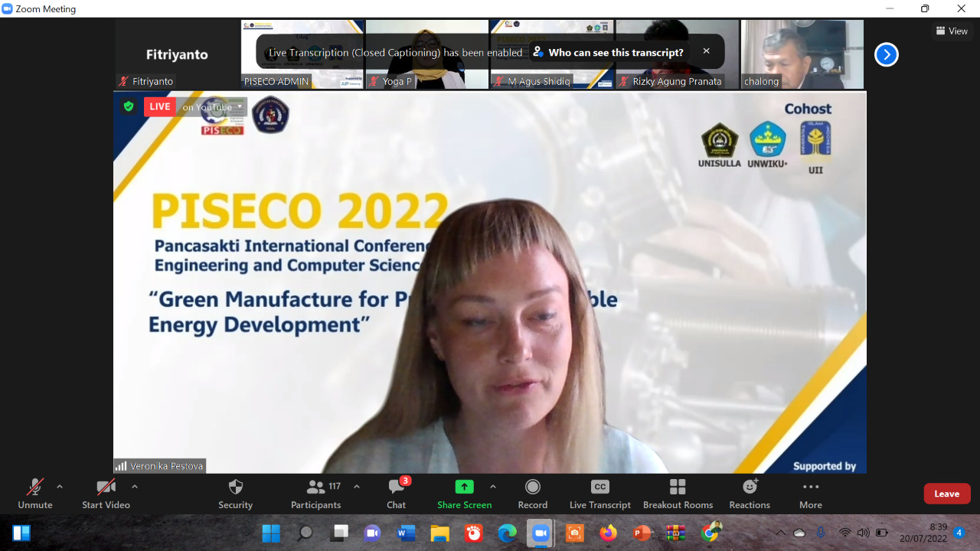Open File Explorer on taskbar
The width and height of the screenshot is (980, 551).
439,533
